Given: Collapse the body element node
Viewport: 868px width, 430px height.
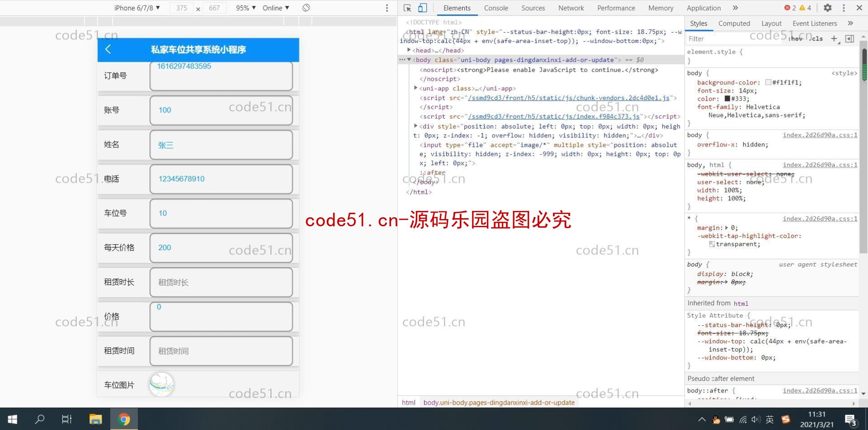Looking at the screenshot, I should click(409, 60).
